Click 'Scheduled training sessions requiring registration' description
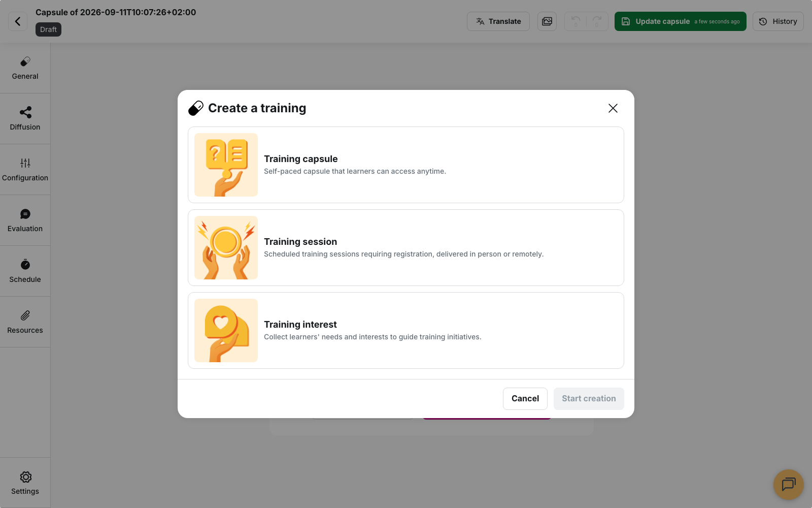 pos(403,254)
